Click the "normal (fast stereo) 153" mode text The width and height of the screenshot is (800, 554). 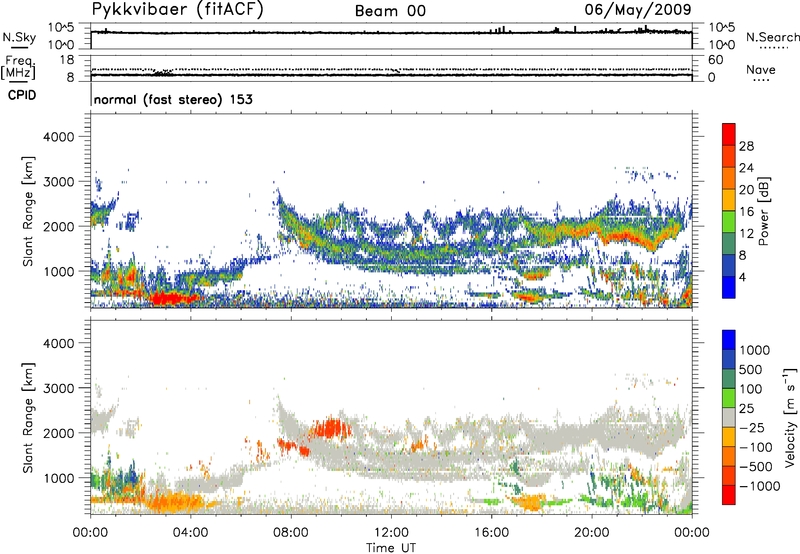[173, 99]
